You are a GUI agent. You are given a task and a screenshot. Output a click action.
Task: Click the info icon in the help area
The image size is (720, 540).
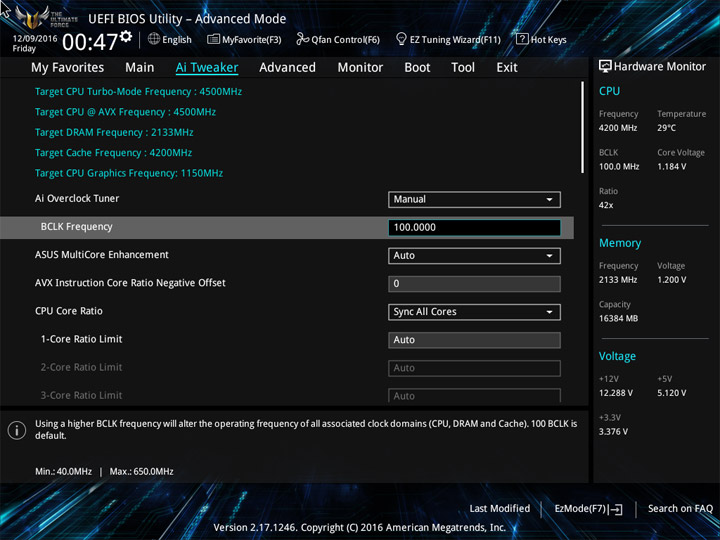point(17,430)
